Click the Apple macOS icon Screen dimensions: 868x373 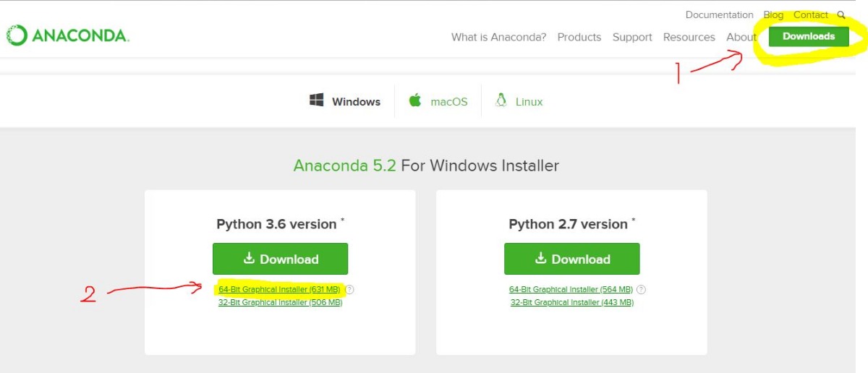(x=415, y=100)
